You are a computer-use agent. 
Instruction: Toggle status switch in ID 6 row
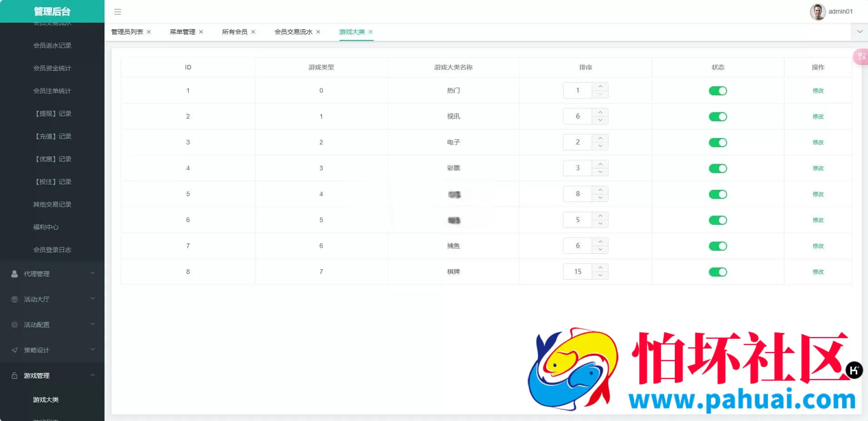(718, 220)
